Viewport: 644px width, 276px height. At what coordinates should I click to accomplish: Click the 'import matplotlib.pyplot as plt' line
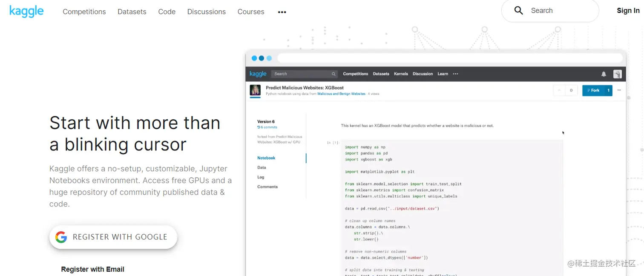(x=380, y=172)
